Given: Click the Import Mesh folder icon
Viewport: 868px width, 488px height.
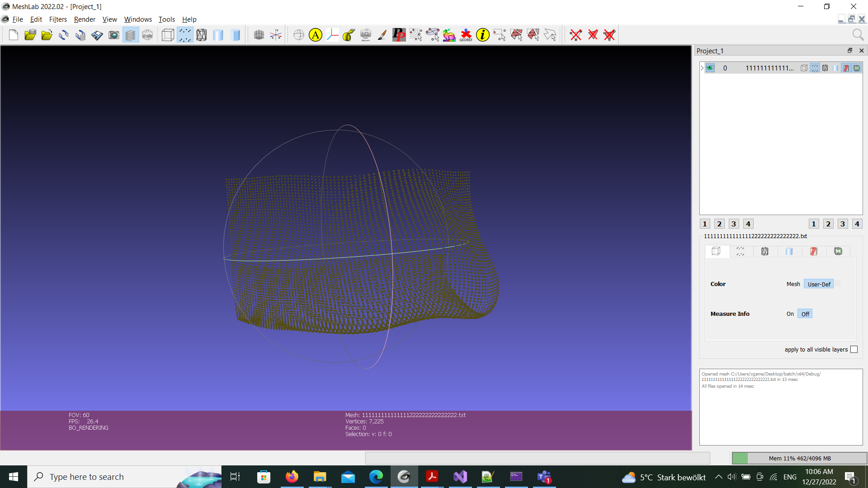Looking at the screenshot, I should click(47, 35).
